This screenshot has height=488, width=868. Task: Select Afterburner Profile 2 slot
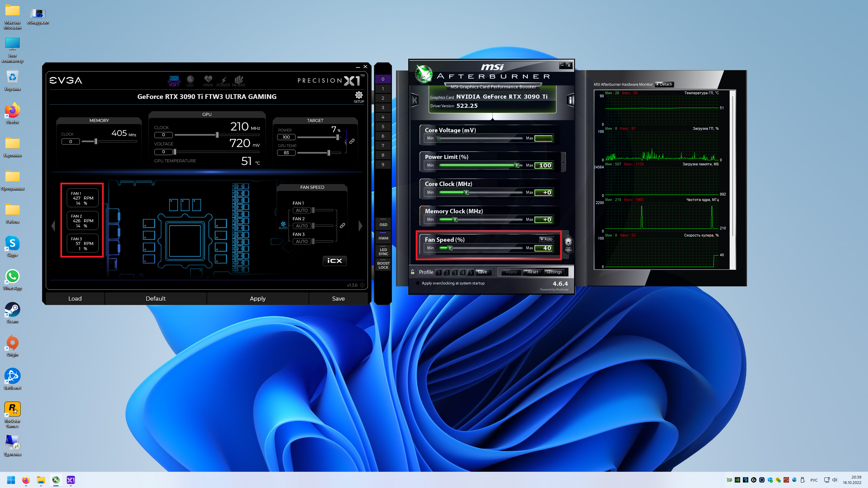click(x=447, y=272)
